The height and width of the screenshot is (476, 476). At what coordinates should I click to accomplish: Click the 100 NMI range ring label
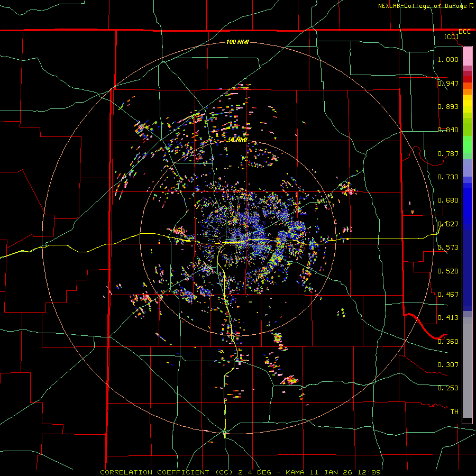pos(237,42)
